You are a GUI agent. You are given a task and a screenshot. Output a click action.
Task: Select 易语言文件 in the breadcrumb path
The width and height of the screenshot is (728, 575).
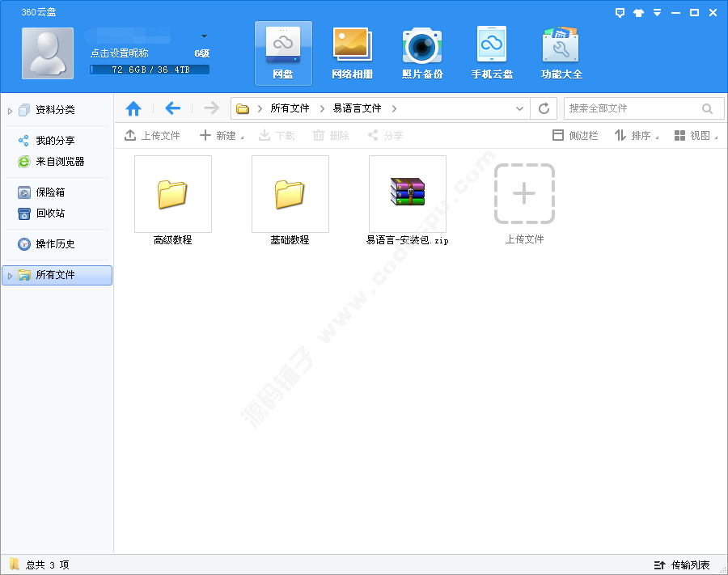point(357,108)
